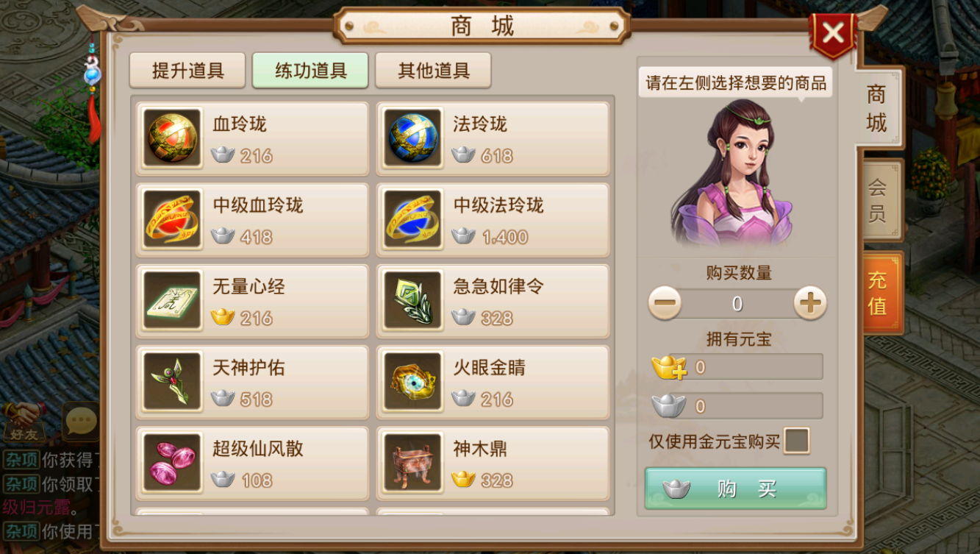Choose the 中级血玲珑 item icon
This screenshot has height=554, width=980.
pyautogui.click(x=172, y=219)
